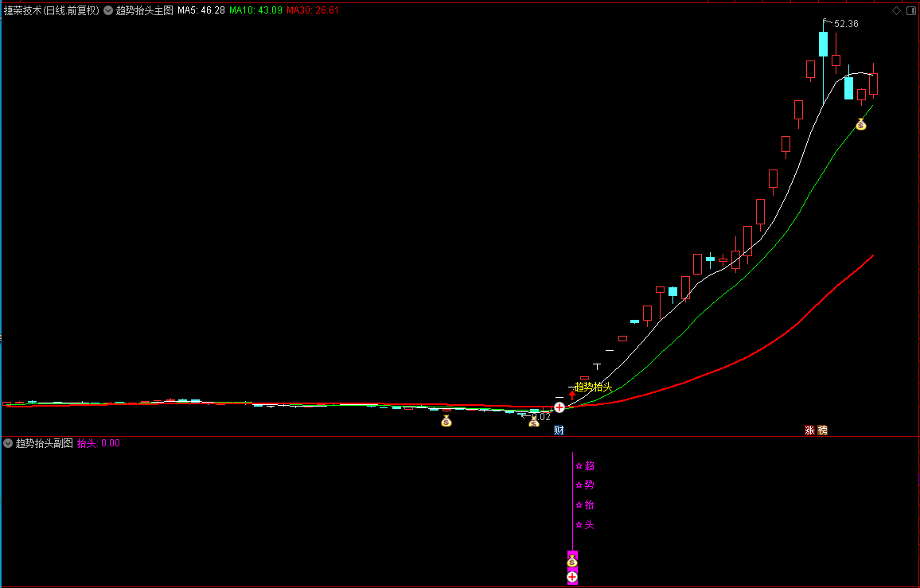Click the red plus circle in sub-chart

point(572,577)
